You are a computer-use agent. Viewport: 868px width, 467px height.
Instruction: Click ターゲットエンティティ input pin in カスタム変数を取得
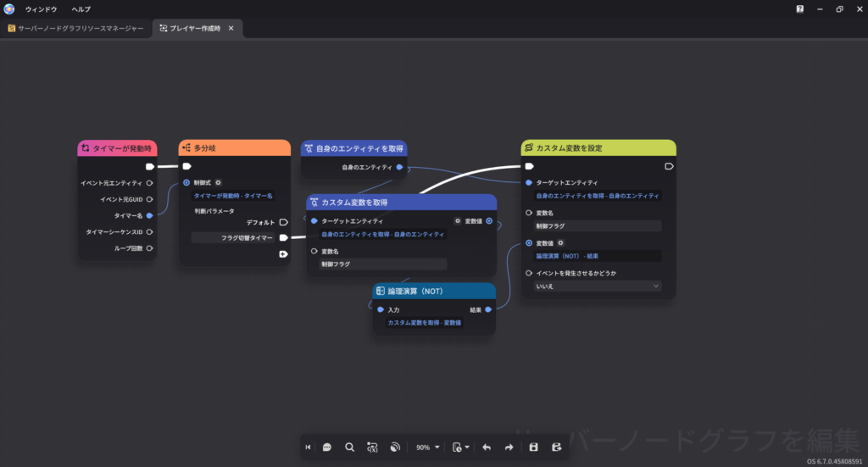(314, 220)
